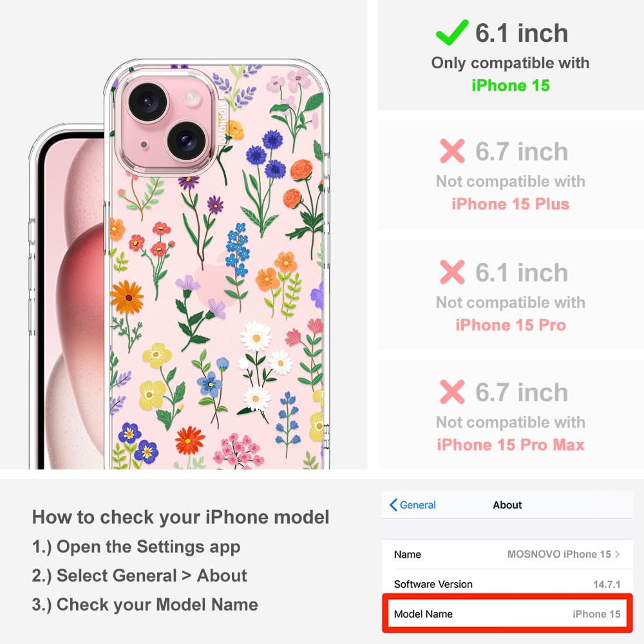Click the iPhone 15 Plus label
644x644 pixels.
tap(511, 204)
